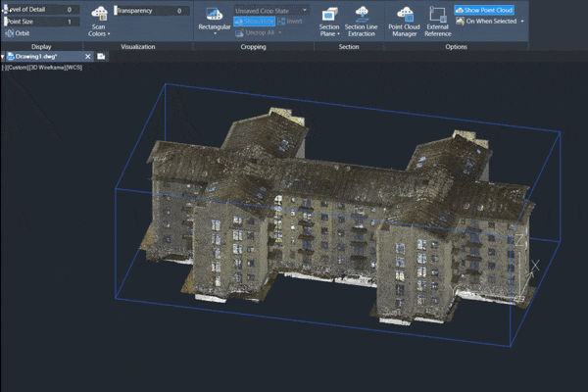Screen dimensions: 588x392
Task: Open Point Cloud Manager
Action: pos(404,22)
